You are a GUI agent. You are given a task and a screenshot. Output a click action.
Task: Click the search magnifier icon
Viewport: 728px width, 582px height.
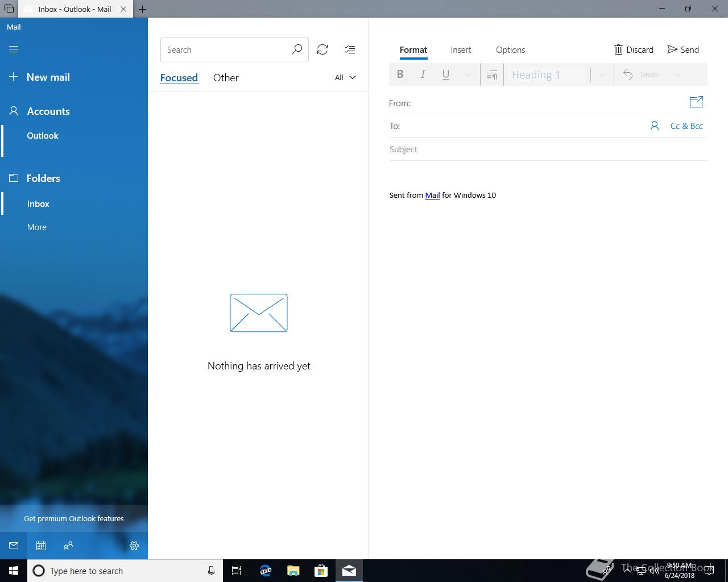pyautogui.click(x=297, y=50)
